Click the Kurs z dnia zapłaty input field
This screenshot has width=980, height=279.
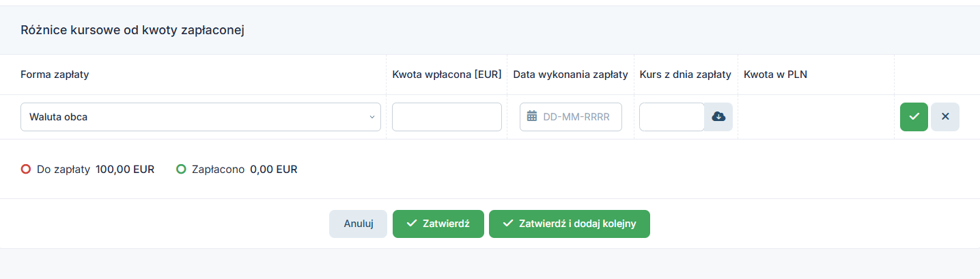671,117
